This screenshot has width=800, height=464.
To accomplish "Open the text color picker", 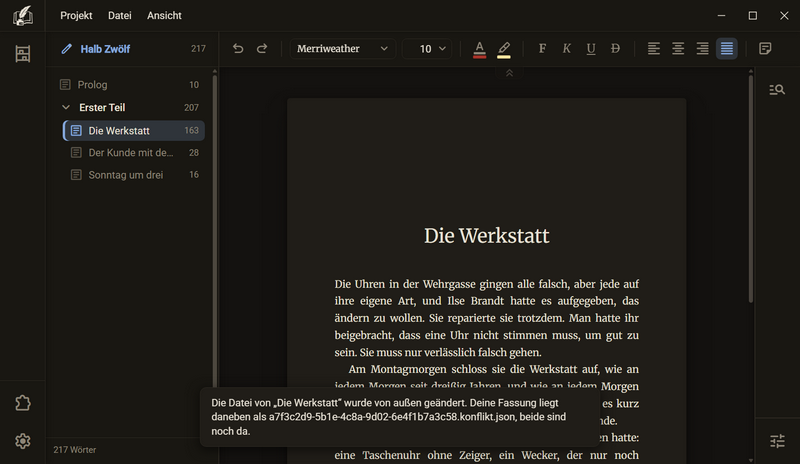I will pyautogui.click(x=480, y=49).
